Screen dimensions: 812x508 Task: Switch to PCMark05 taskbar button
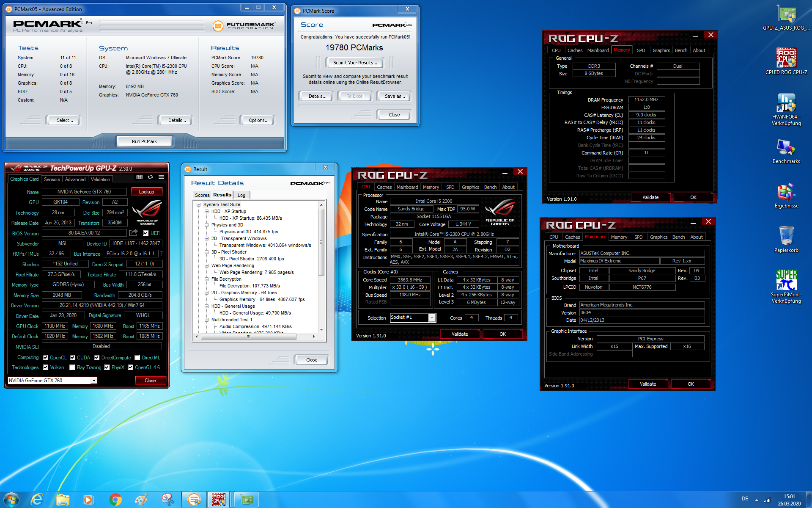pos(194,500)
